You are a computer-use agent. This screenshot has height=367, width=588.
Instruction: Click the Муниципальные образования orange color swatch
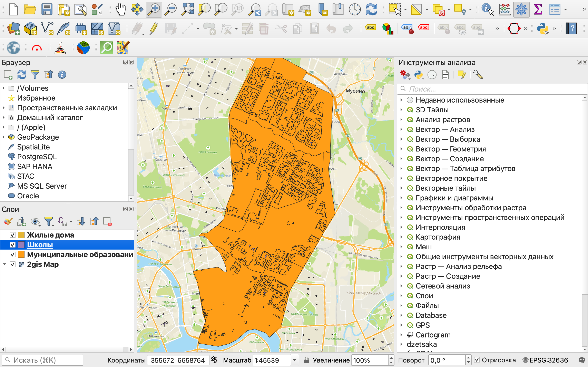(21, 255)
